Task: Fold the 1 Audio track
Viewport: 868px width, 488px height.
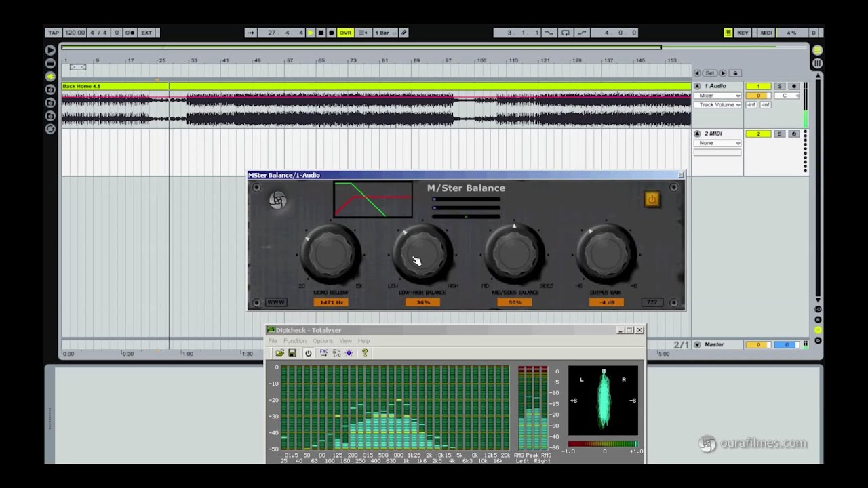Action: (697, 86)
